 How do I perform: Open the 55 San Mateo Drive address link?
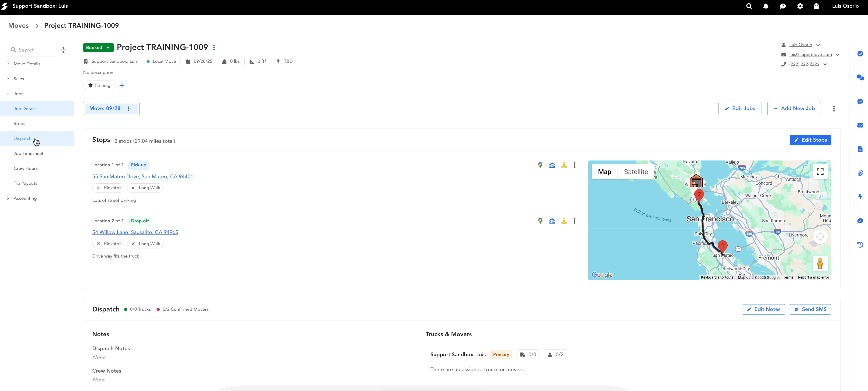[x=142, y=176]
